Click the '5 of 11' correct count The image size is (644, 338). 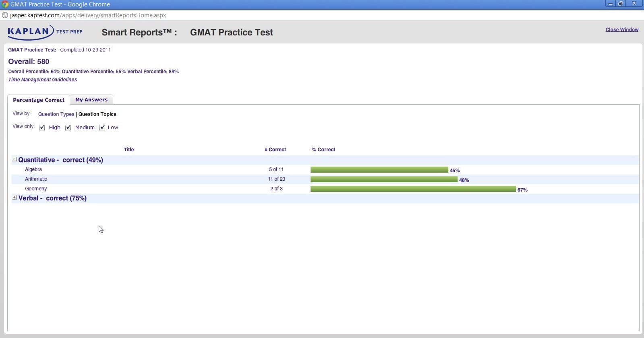pos(276,169)
